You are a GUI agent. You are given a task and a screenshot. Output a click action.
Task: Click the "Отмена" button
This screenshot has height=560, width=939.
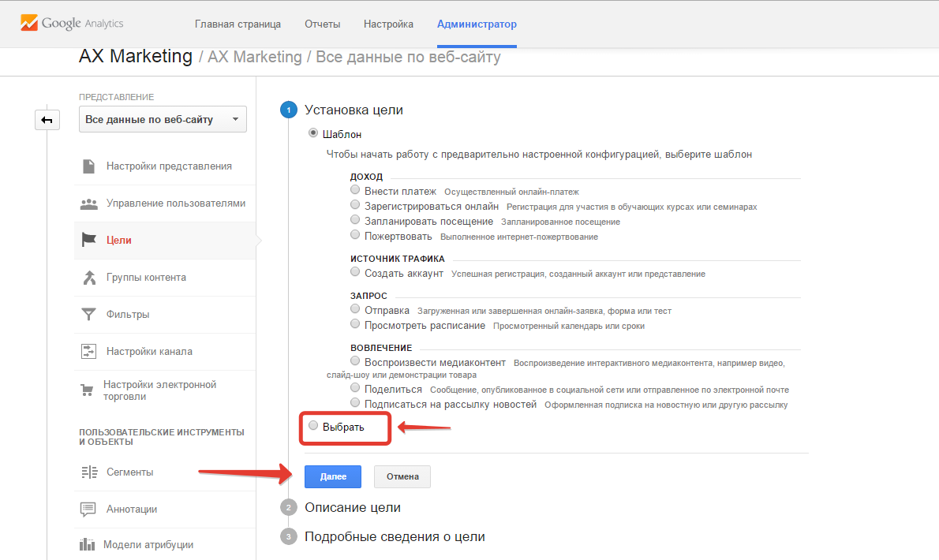(402, 477)
